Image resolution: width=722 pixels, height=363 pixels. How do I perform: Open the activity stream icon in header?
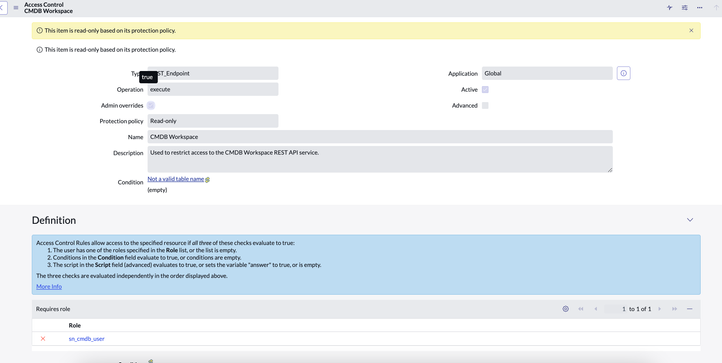[670, 8]
